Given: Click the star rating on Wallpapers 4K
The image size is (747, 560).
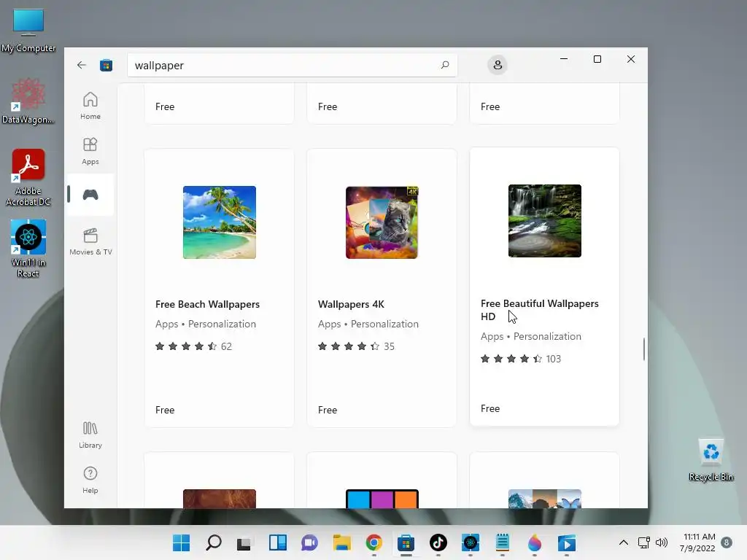Looking at the screenshot, I should [x=349, y=346].
